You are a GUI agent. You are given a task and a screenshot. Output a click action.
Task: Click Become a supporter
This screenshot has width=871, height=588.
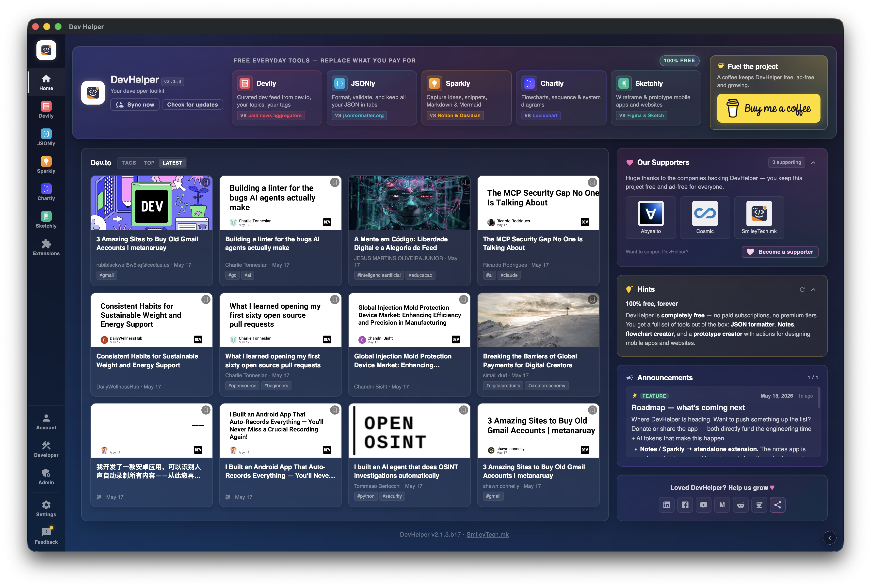[780, 252]
